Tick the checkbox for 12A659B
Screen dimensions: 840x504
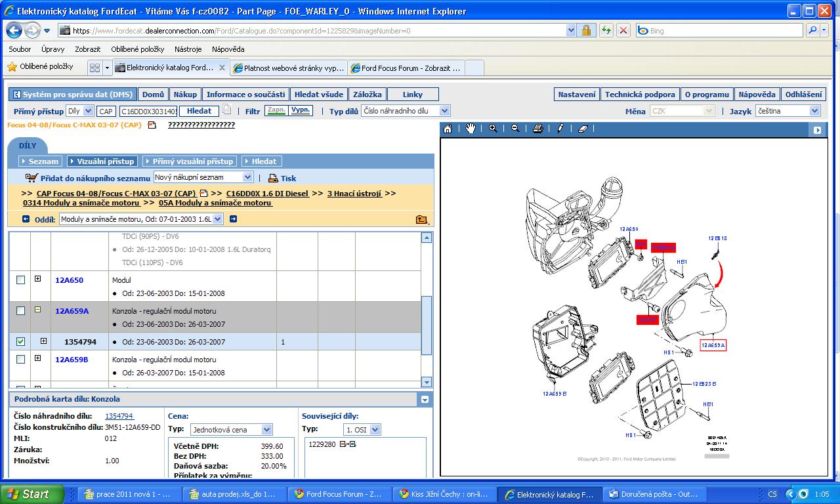(x=21, y=360)
